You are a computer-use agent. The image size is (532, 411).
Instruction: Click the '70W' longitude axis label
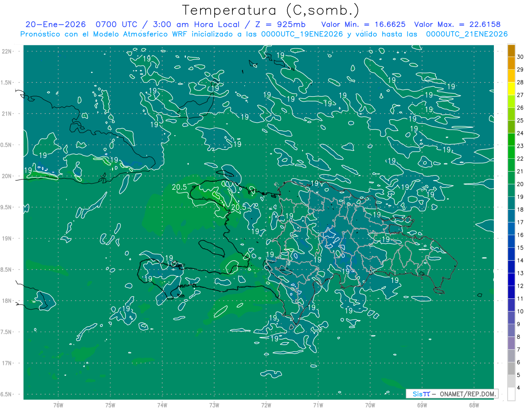[370, 405]
